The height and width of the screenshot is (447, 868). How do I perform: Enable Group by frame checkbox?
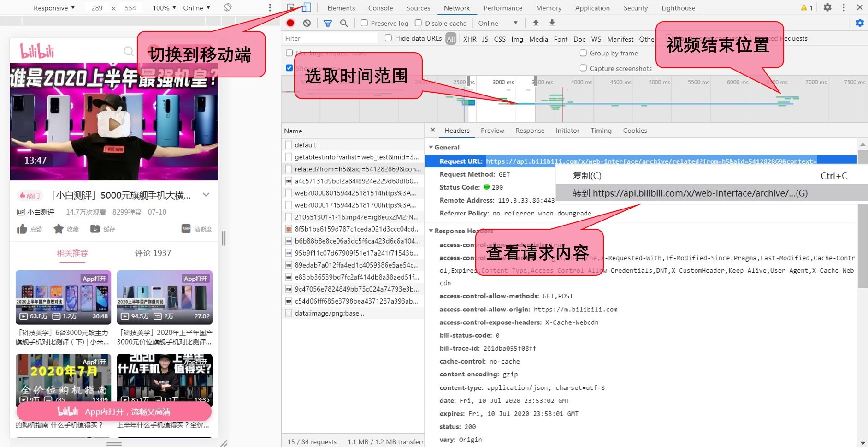point(583,53)
